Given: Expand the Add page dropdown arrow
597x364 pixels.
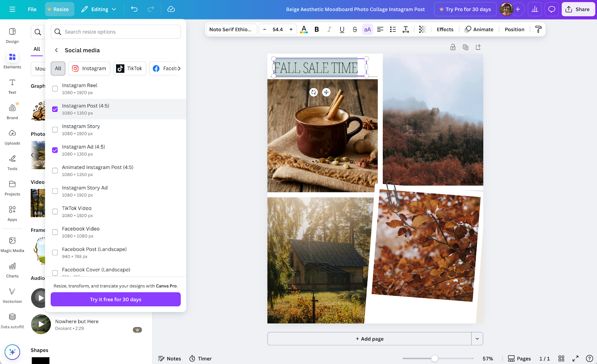Looking at the screenshot, I should tap(477, 339).
